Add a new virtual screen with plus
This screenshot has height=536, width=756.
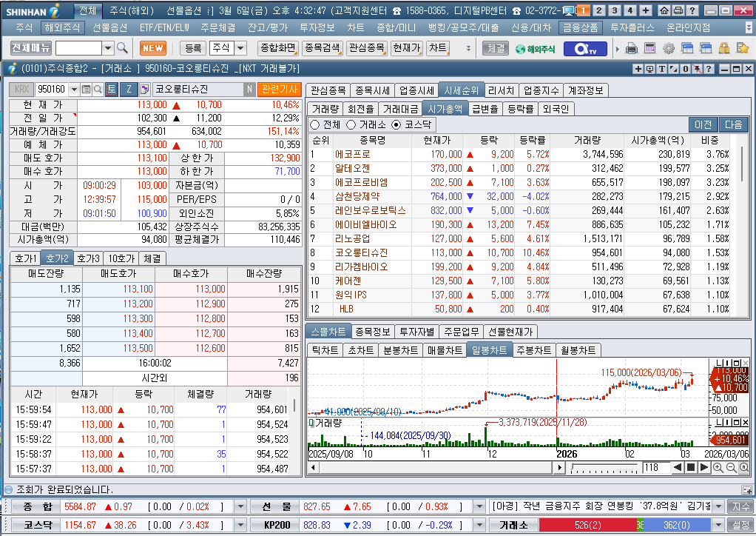pyautogui.click(x=646, y=10)
